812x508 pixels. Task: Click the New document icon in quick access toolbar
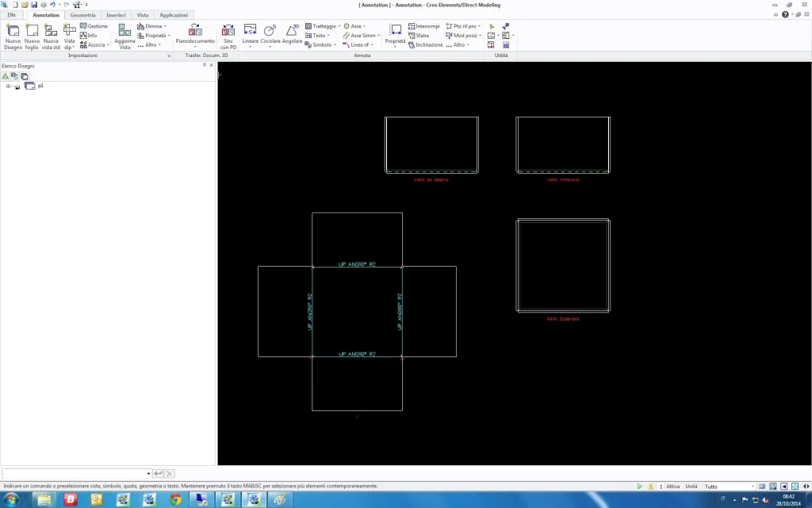click(15, 5)
